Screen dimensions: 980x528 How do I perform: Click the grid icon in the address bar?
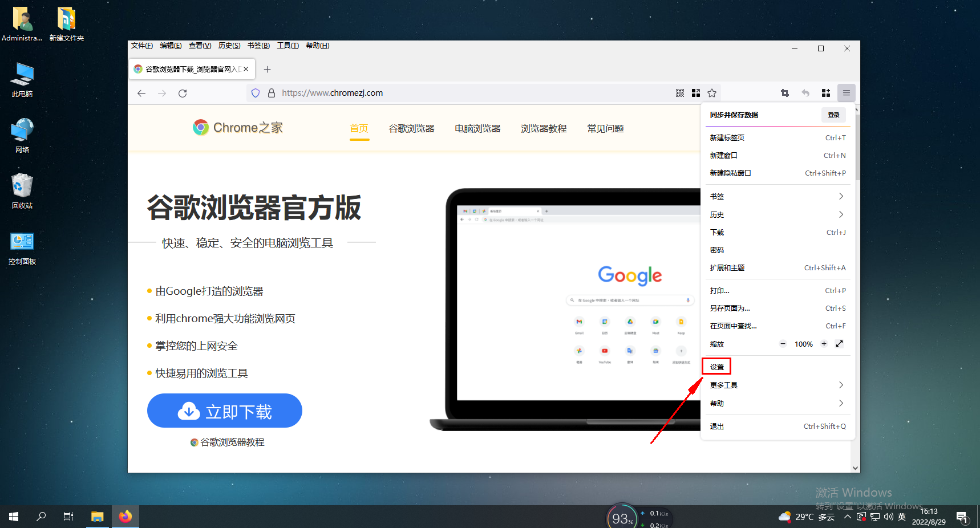point(696,93)
